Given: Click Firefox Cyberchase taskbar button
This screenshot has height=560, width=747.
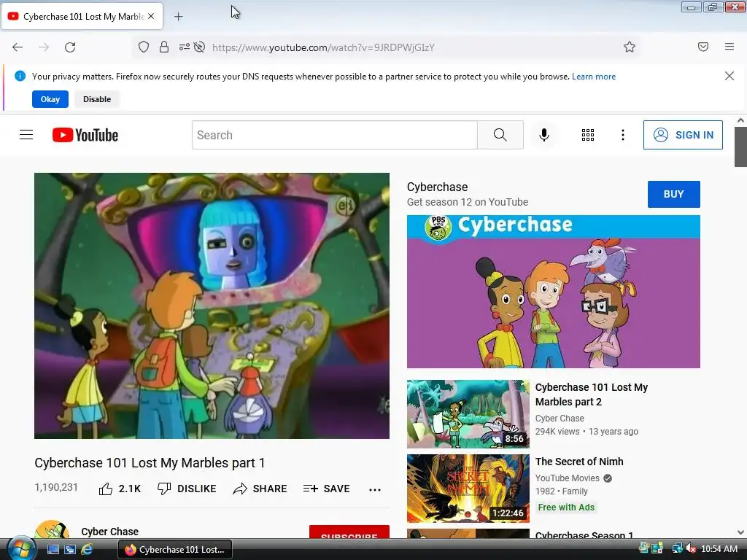Looking at the screenshot, I should (175, 550).
